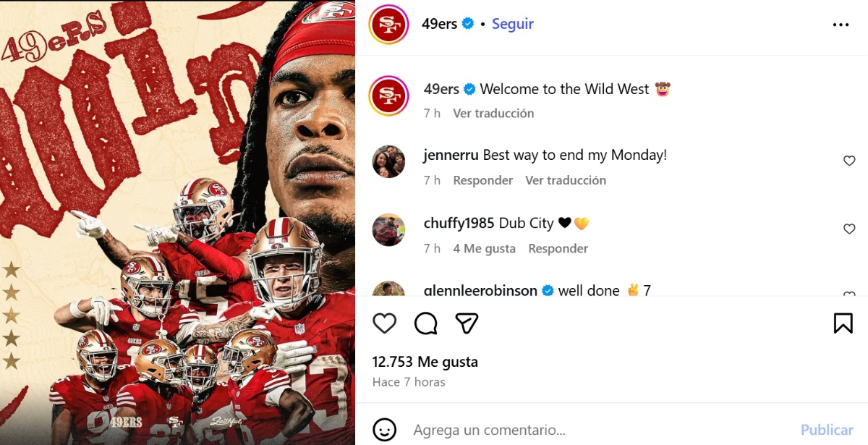View the 4 Me gusta on chuffy1985's comment
The image size is (868, 445).
(x=485, y=248)
